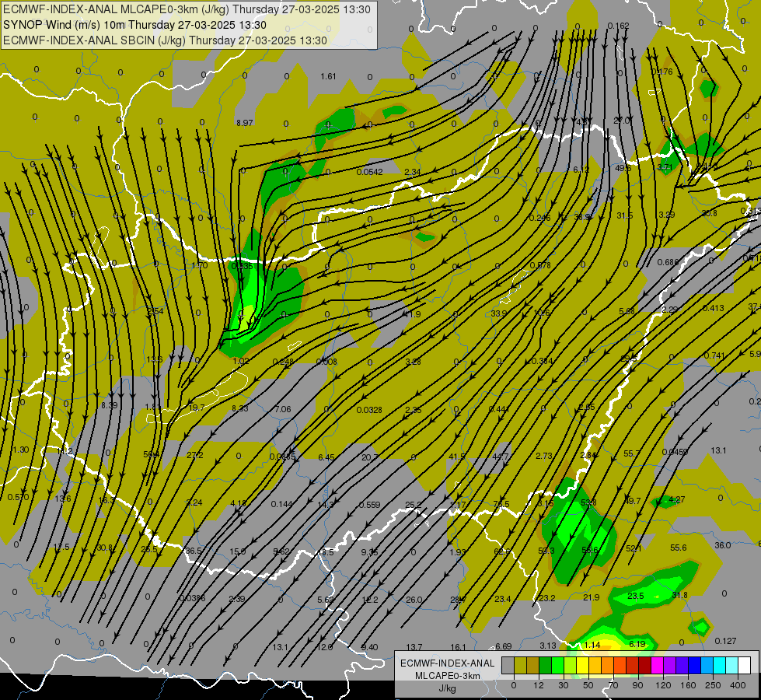This screenshot has width=761, height=700.
Task: Select the dark green legend swatch
Action: tap(545, 666)
